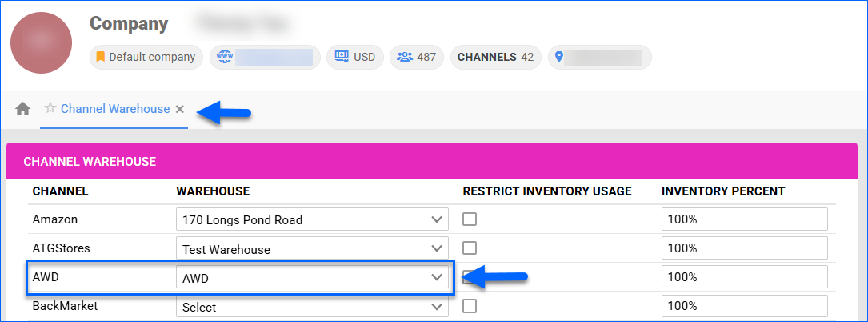This screenshot has height=322, width=868.
Task: Open the website globe chip
Action: pyautogui.click(x=265, y=58)
